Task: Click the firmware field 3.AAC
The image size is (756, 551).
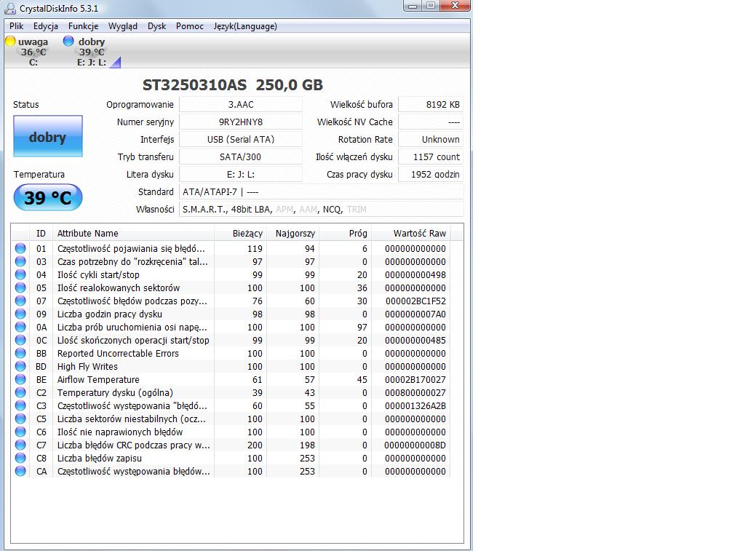Action: pyautogui.click(x=241, y=105)
